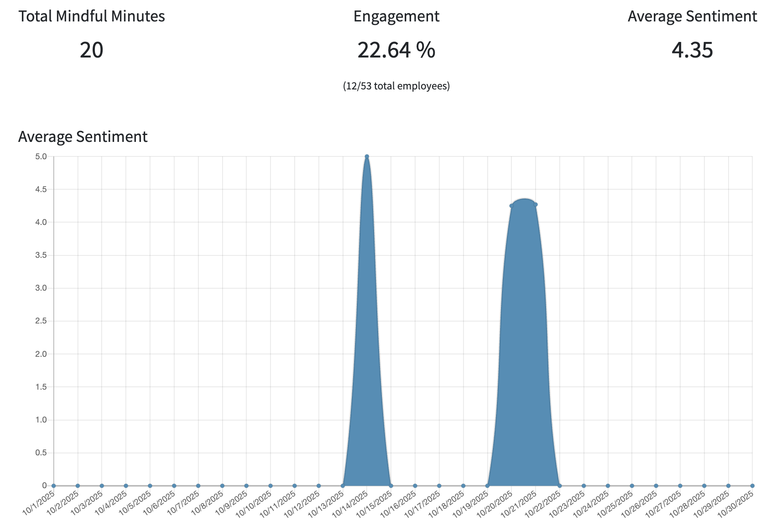The image size is (772, 532).
Task: Click the 10/22/2025 zero data point
Action: (560, 485)
